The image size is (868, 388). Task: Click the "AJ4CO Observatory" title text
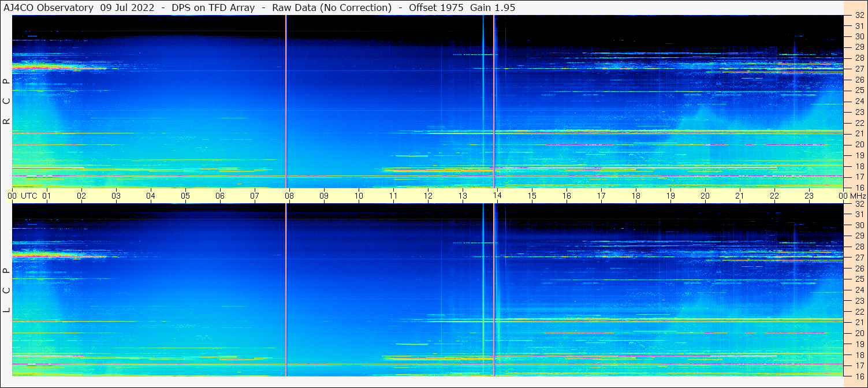coord(49,8)
